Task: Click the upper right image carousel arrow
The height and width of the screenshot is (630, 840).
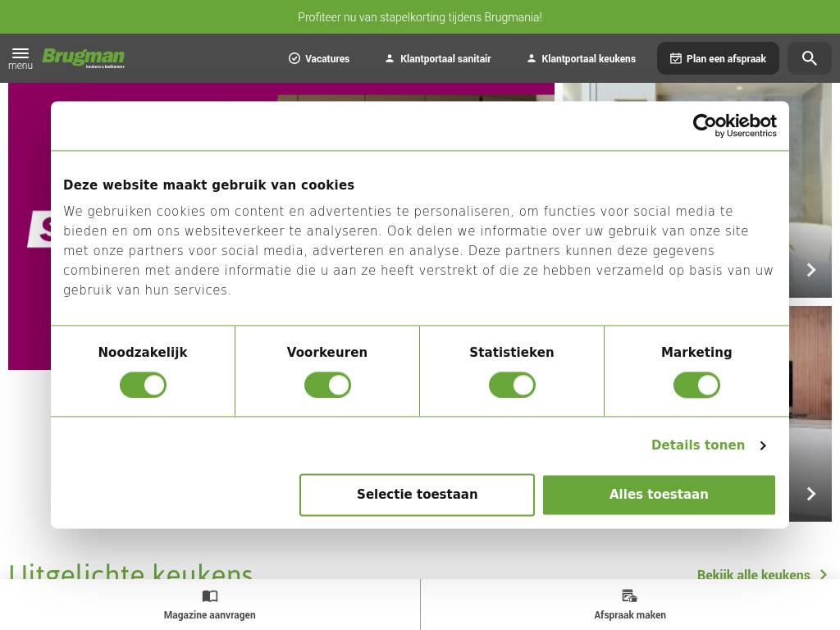Action: 811,270
